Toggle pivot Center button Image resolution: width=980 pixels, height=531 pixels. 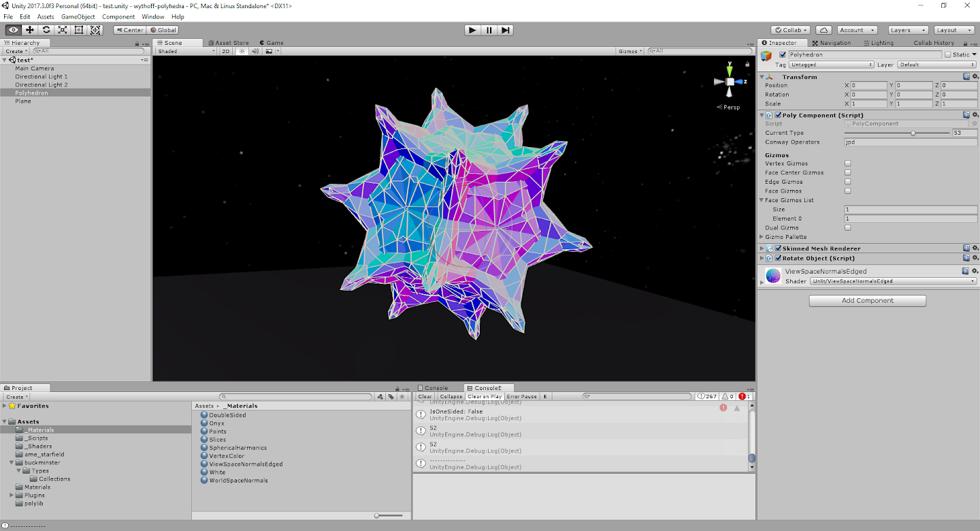tap(129, 30)
